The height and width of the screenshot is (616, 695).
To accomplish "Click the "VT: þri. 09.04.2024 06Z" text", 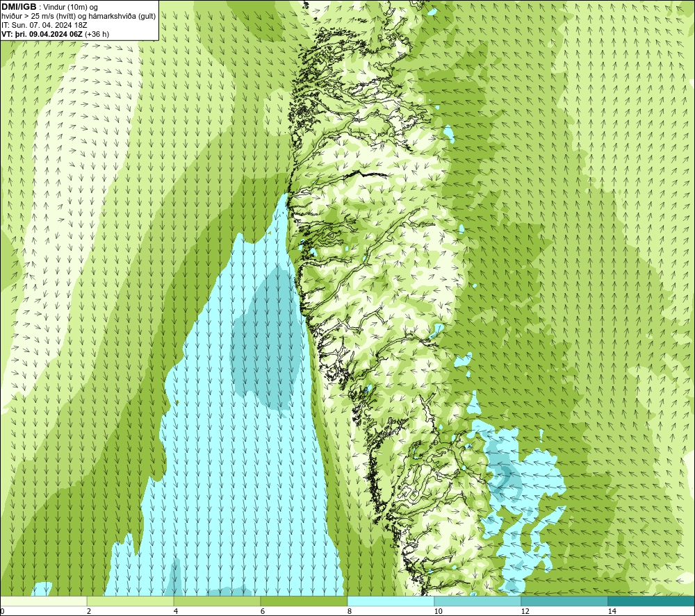I will coord(42,34).
